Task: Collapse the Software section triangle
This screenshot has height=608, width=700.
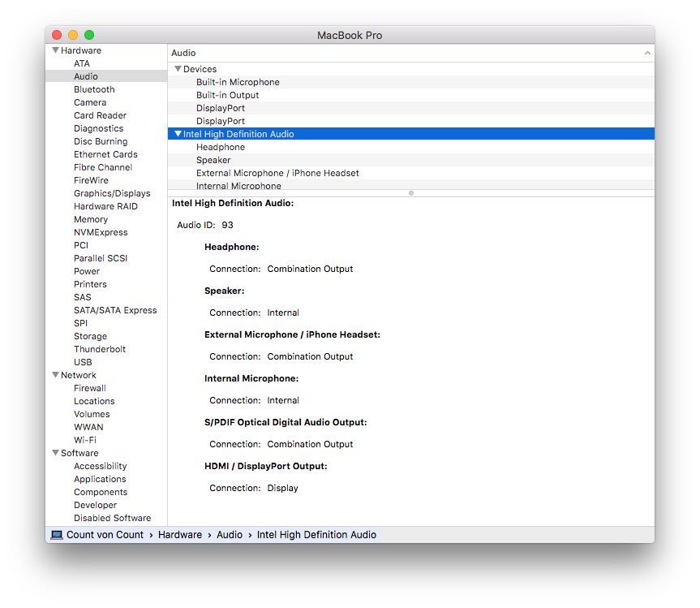Action: pos(55,452)
